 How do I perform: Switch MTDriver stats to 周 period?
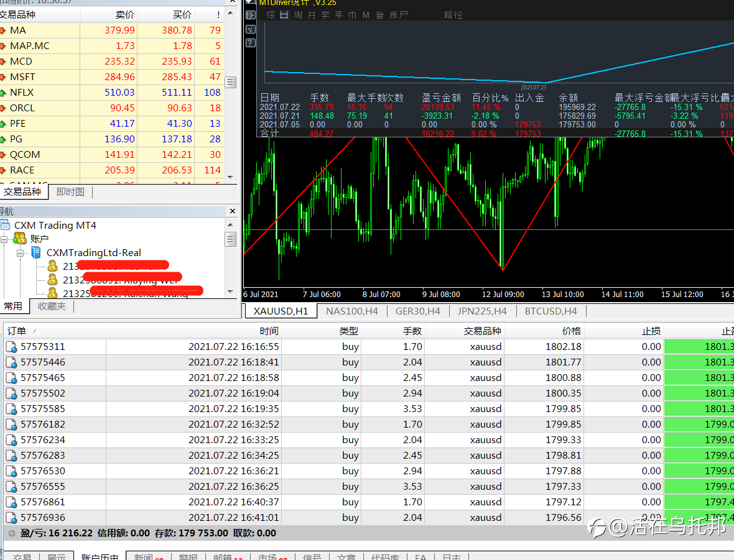click(298, 15)
